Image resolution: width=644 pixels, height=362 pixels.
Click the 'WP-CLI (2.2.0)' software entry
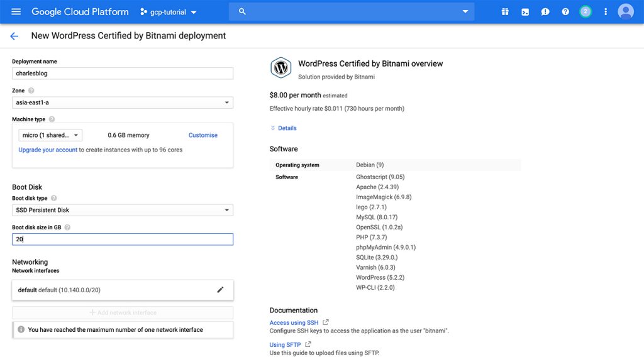point(375,288)
